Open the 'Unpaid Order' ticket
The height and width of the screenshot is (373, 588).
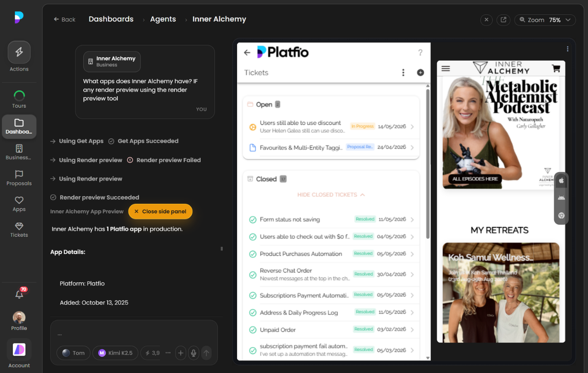click(x=331, y=329)
